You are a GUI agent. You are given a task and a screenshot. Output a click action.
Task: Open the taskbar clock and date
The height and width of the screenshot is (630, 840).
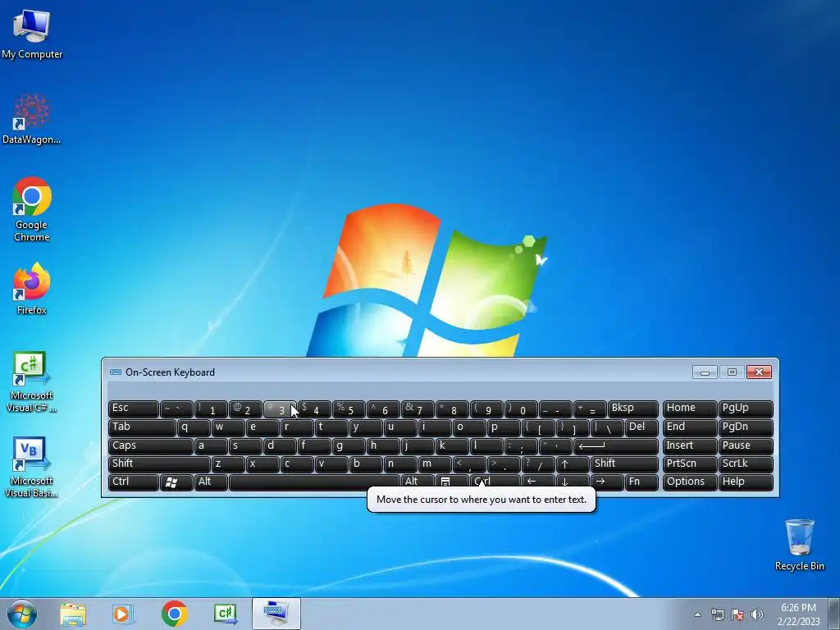(798, 614)
